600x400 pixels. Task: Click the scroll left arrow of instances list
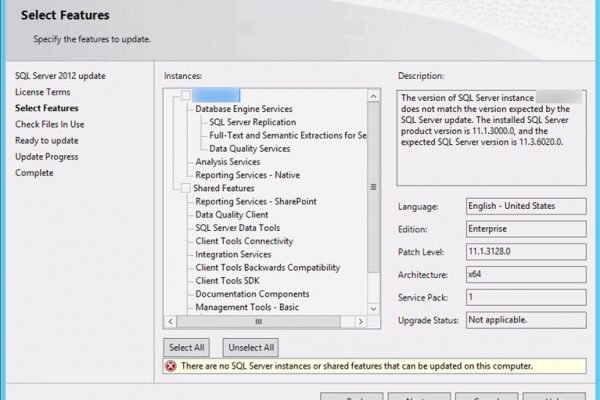point(171,322)
